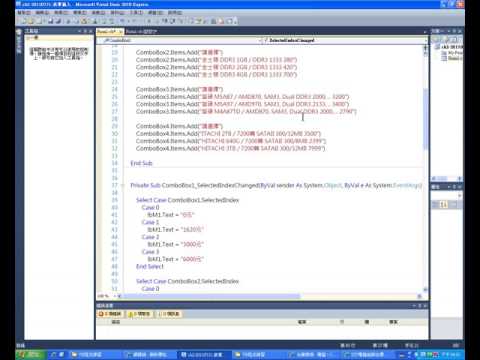Close the Toolbox panel
Screen dimensions: 480x360
(x=91, y=31)
